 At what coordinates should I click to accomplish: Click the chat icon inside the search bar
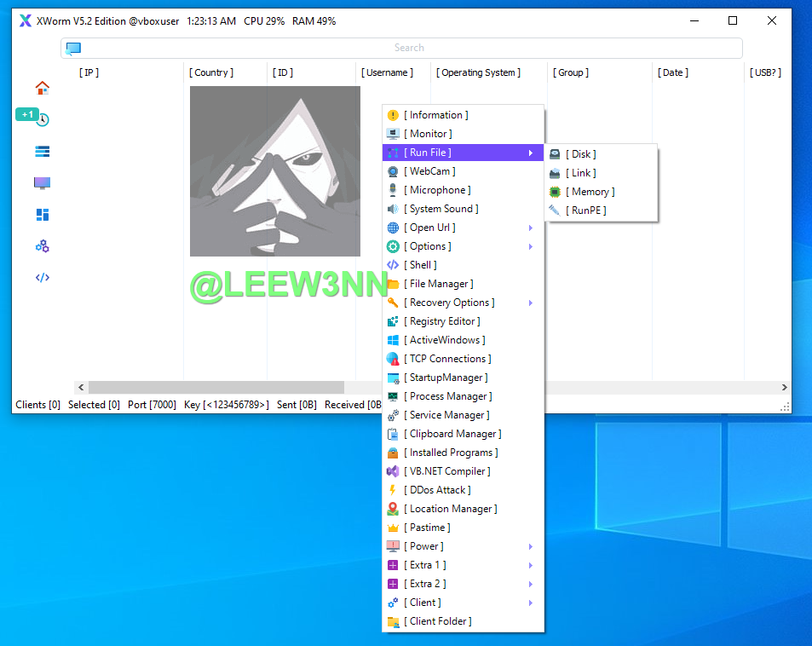click(73, 49)
